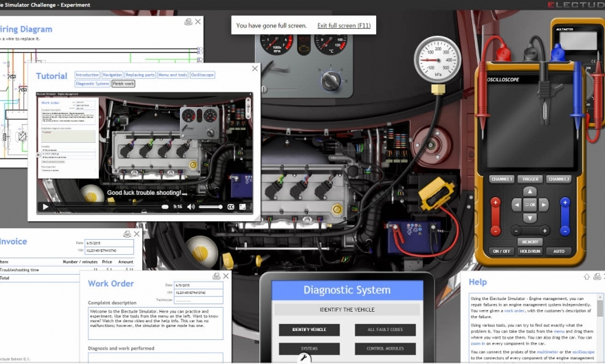Print the Work Order
Image resolution: width=605 pixels, height=364 pixels.
pyautogui.click(x=216, y=276)
